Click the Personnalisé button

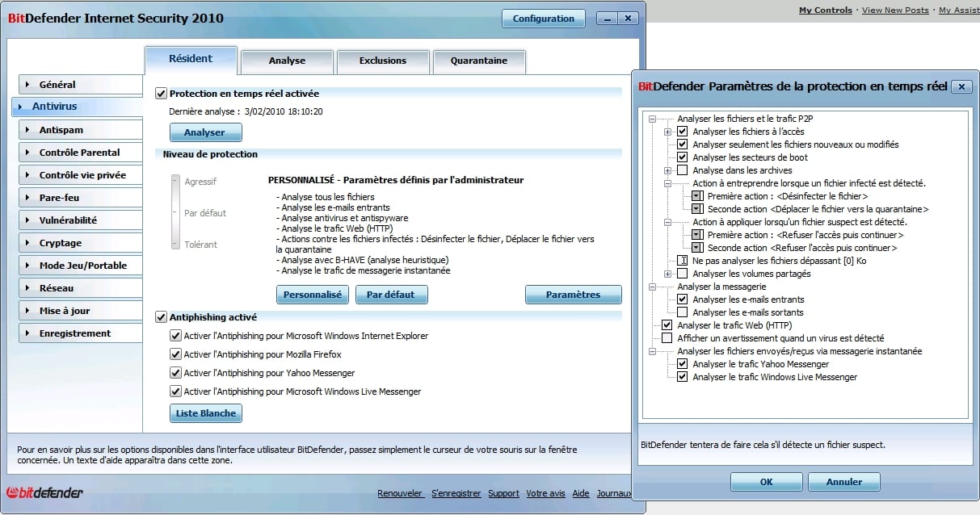313,295
